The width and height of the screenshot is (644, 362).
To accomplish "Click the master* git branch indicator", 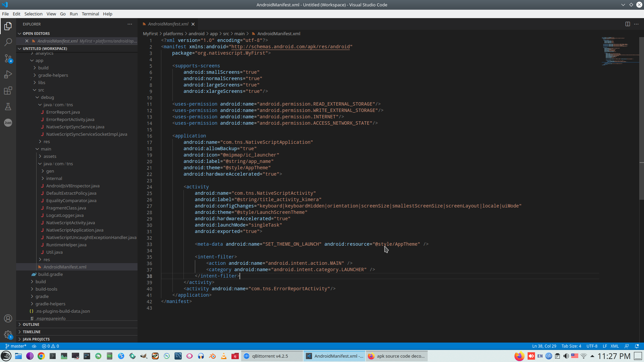I will 16,346.
